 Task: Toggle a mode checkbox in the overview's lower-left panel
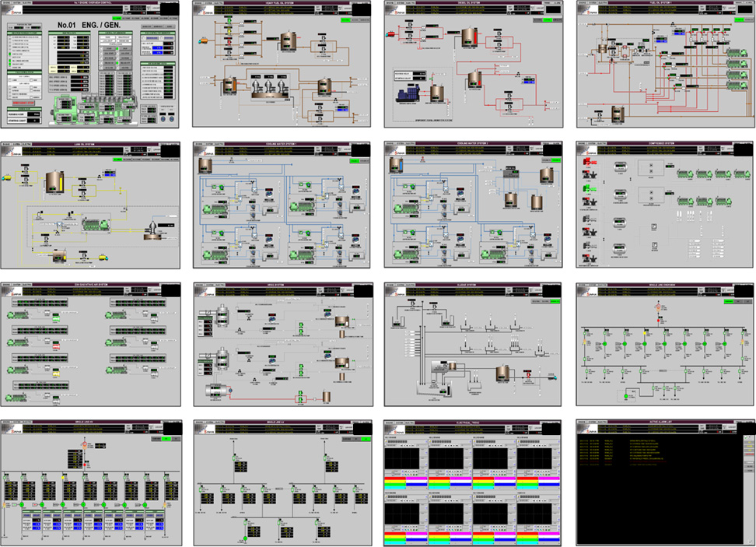tap(11, 80)
